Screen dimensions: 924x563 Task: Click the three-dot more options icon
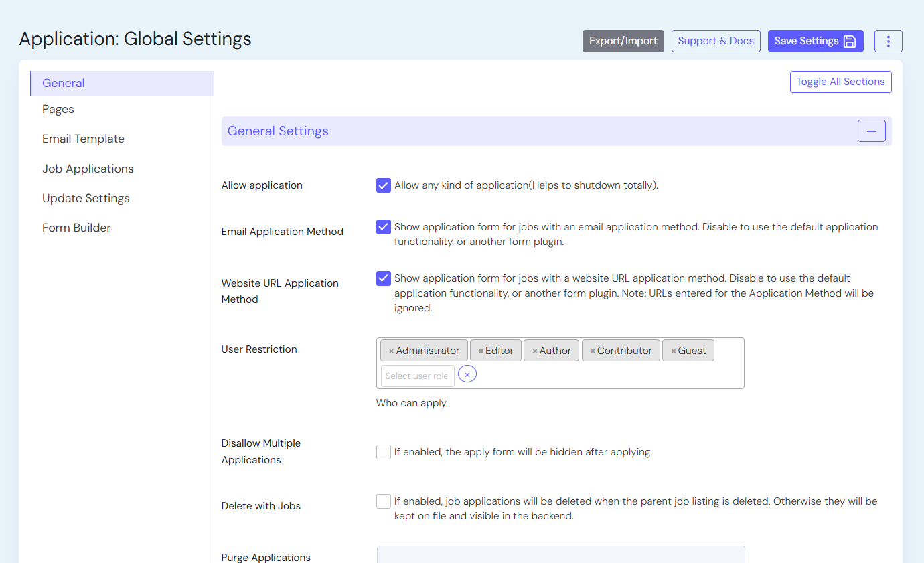coord(888,41)
